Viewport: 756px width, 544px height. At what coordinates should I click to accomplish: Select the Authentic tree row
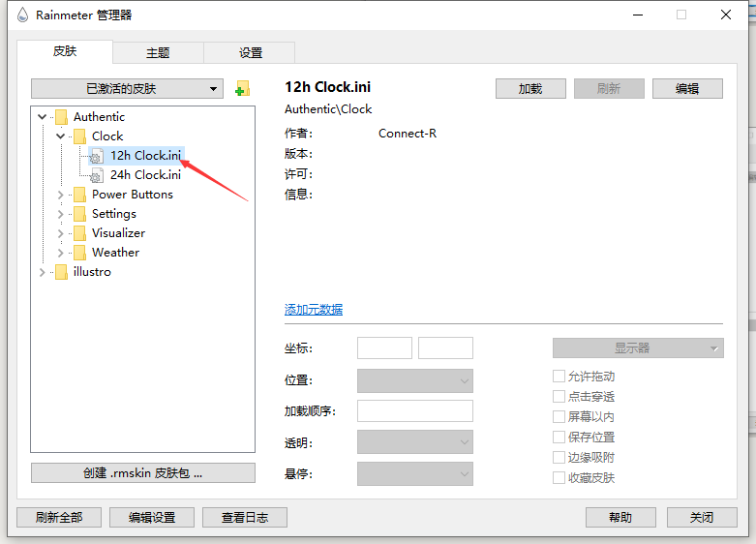pos(100,117)
